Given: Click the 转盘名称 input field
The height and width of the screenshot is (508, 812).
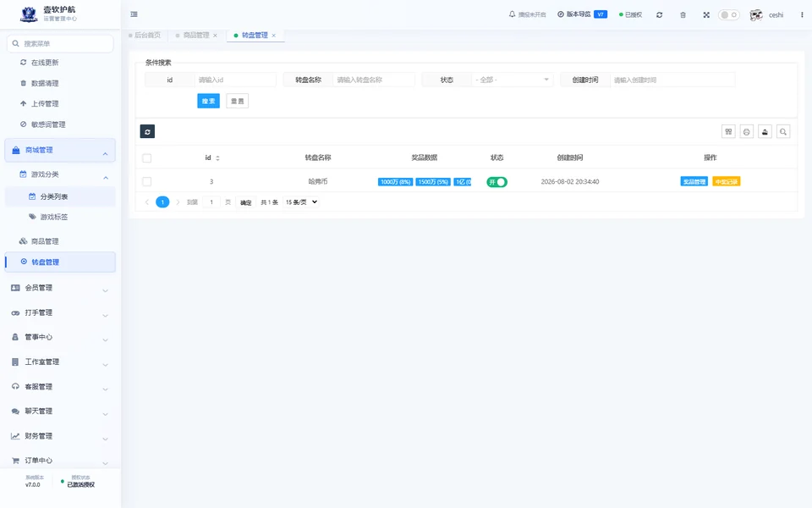Looking at the screenshot, I should point(373,80).
